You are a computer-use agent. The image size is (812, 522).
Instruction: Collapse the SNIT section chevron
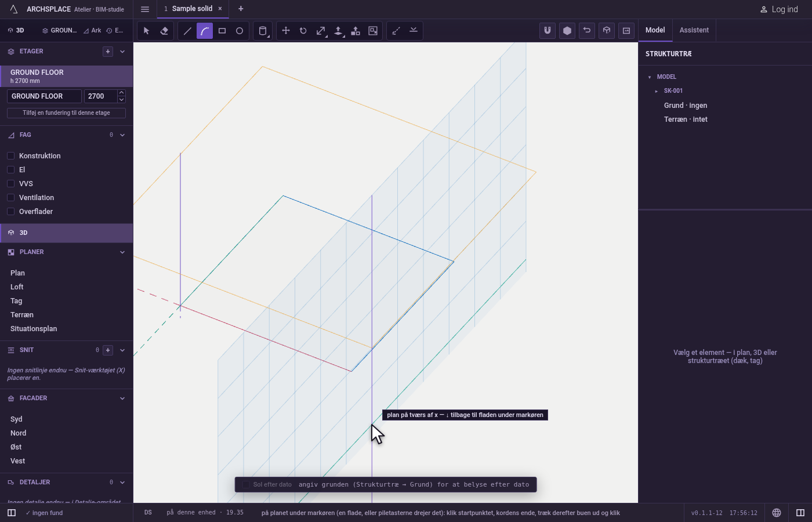122,350
